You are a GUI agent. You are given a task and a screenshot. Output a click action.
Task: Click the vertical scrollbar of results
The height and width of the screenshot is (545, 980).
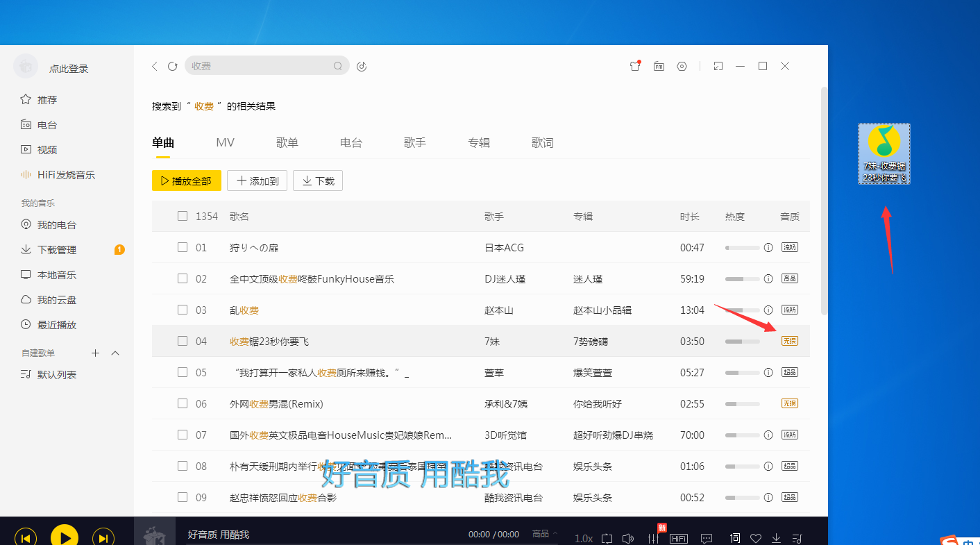pos(824,201)
